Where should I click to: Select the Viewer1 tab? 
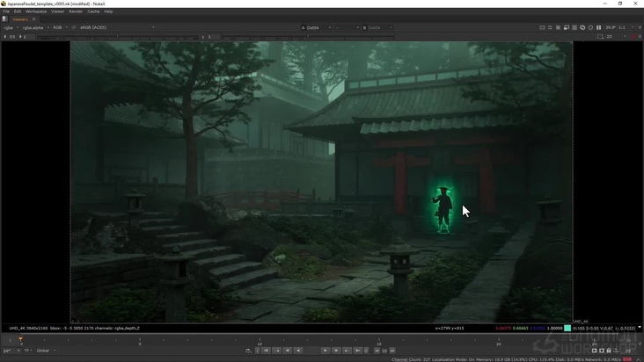20,19
